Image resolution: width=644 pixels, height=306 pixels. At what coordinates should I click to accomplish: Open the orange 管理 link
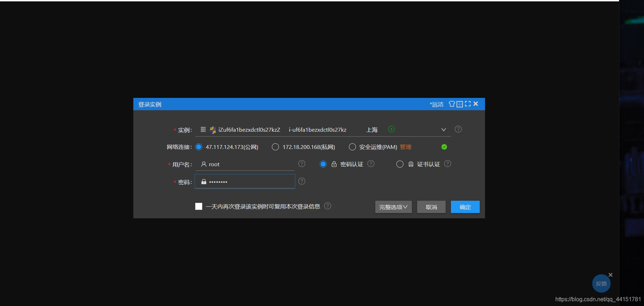pos(406,147)
